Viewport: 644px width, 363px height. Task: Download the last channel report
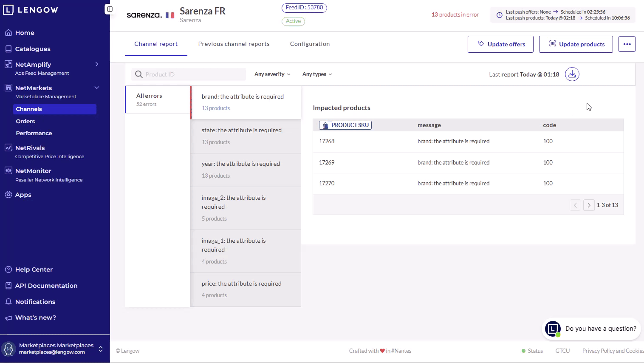(x=572, y=74)
